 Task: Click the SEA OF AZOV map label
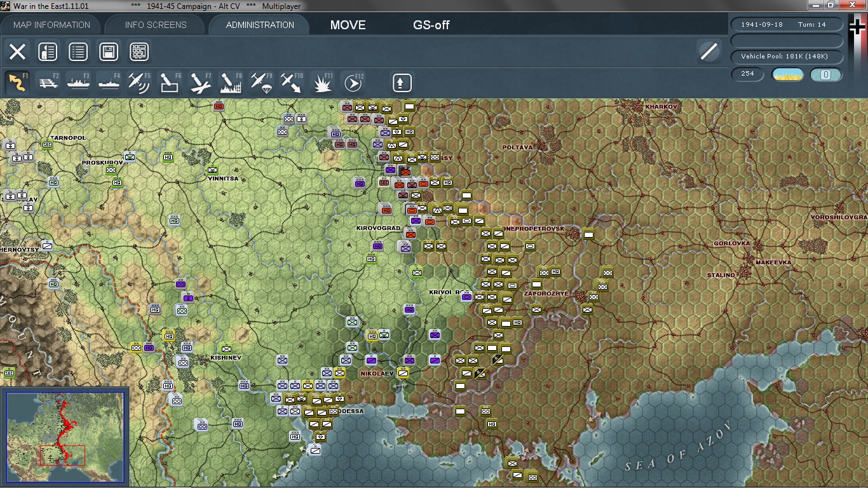coord(678,447)
